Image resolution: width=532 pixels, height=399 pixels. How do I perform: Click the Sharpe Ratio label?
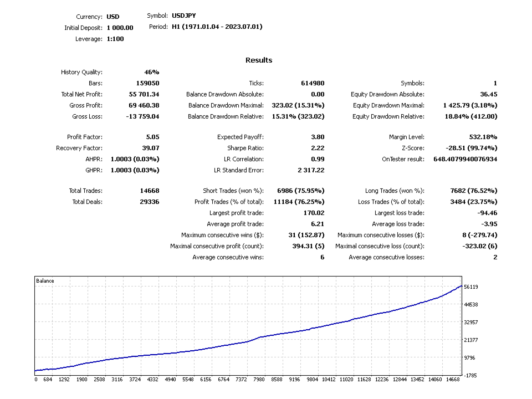(x=245, y=149)
